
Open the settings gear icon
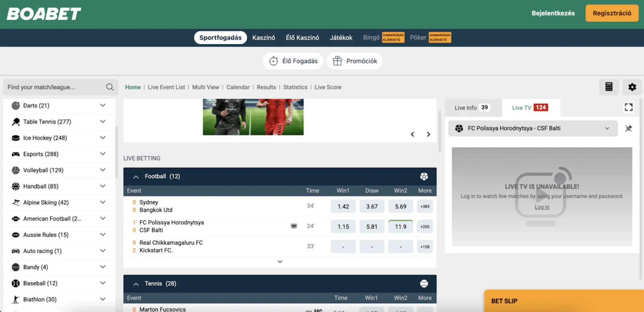click(632, 87)
